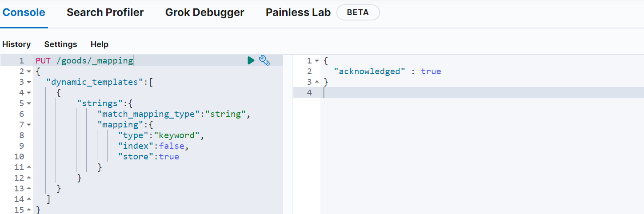Collapse the "strings" object fold arrow

pos(29,103)
